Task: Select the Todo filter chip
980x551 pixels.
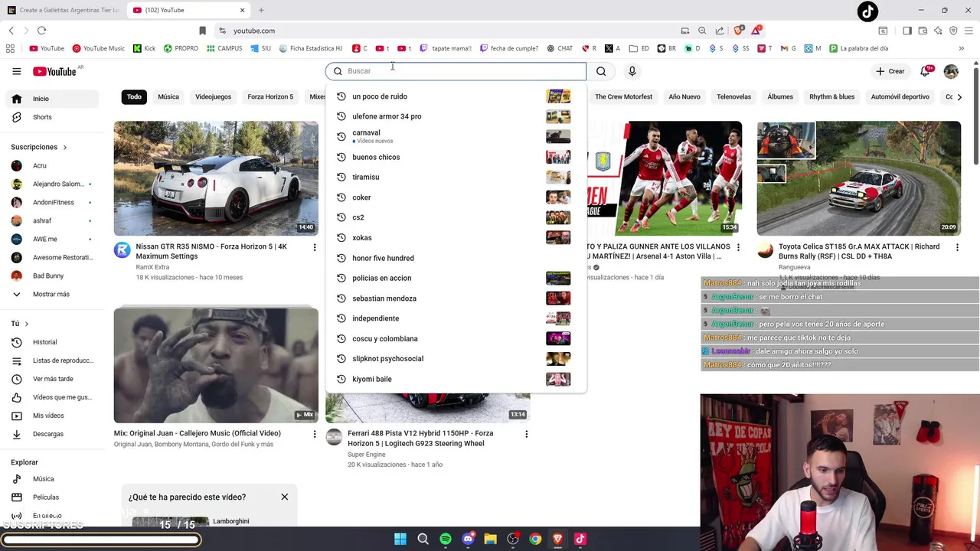Action: pos(134,97)
